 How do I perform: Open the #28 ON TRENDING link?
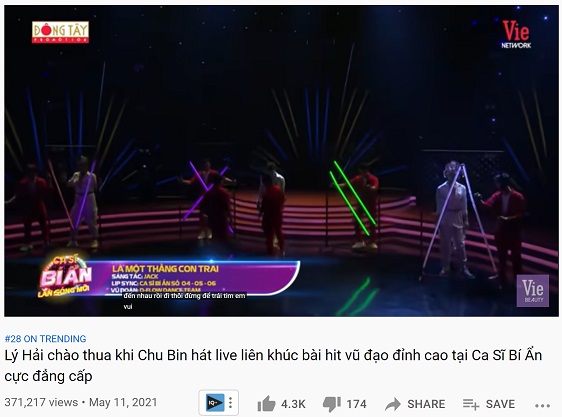tap(46, 339)
